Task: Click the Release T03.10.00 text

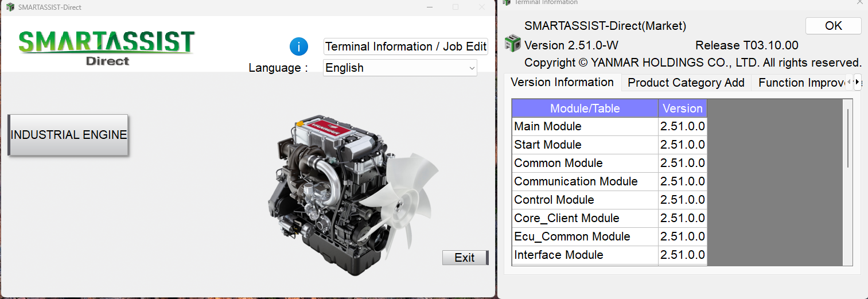Action: pyautogui.click(x=747, y=45)
